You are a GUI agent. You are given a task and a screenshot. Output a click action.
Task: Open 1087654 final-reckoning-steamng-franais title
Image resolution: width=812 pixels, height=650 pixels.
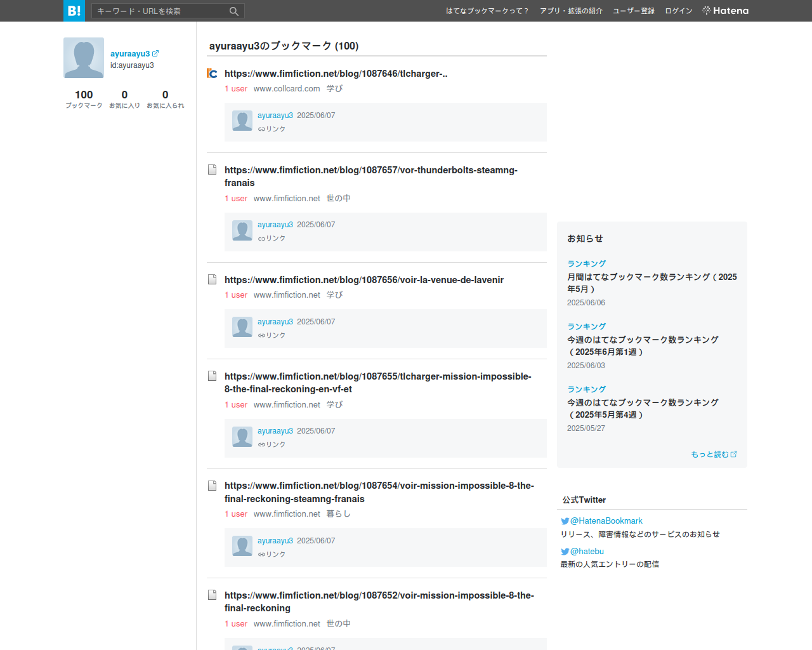(x=379, y=493)
